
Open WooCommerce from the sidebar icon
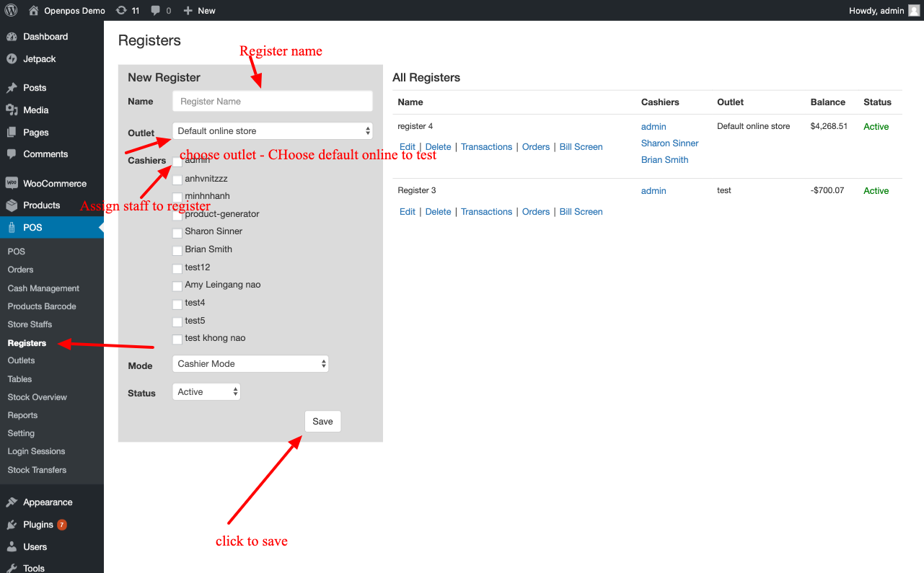coord(12,183)
